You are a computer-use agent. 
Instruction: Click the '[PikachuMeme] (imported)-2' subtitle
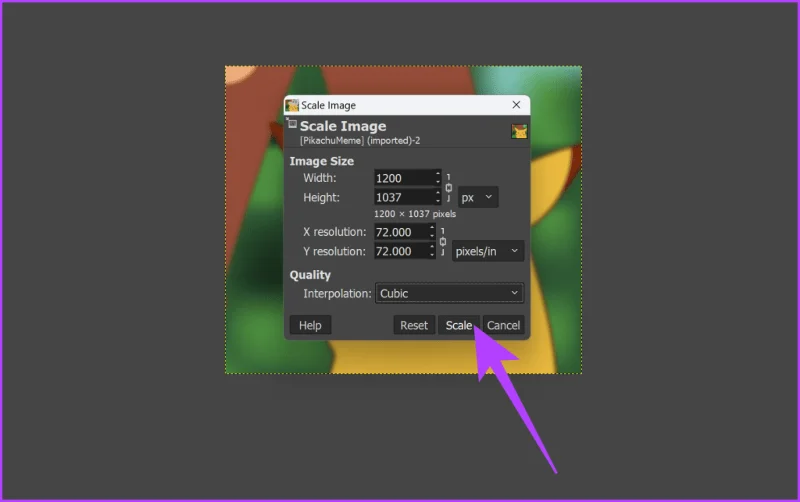(x=360, y=140)
